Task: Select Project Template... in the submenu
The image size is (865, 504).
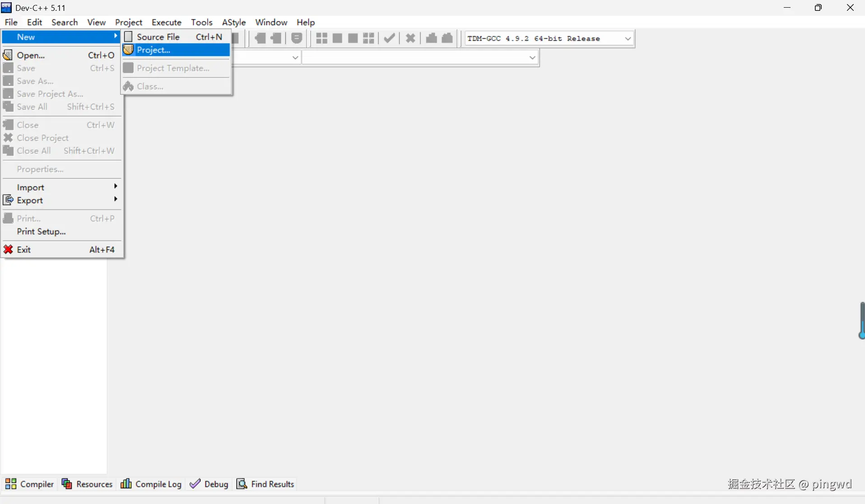Action: tap(176, 68)
